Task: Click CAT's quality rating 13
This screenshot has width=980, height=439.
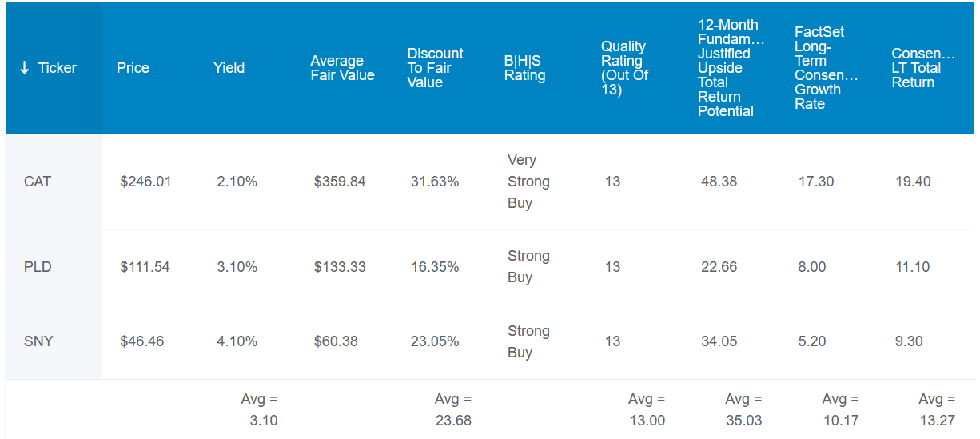Action: point(612,182)
